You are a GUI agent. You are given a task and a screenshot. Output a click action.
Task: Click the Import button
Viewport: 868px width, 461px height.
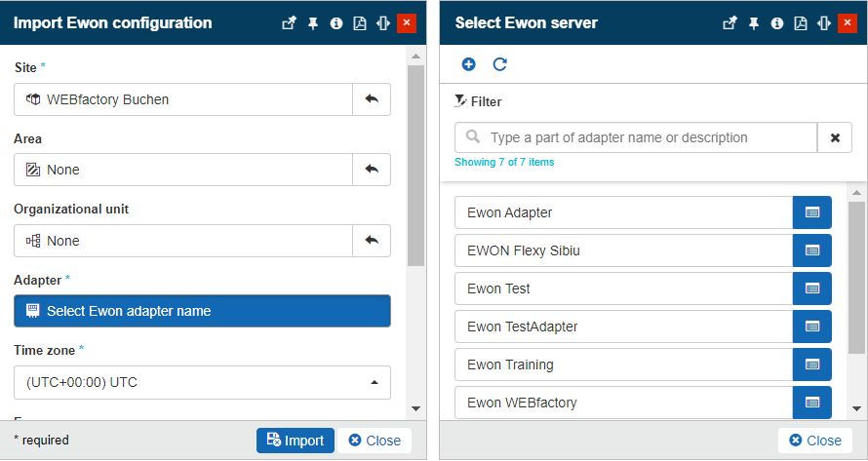(x=296, y=441)
